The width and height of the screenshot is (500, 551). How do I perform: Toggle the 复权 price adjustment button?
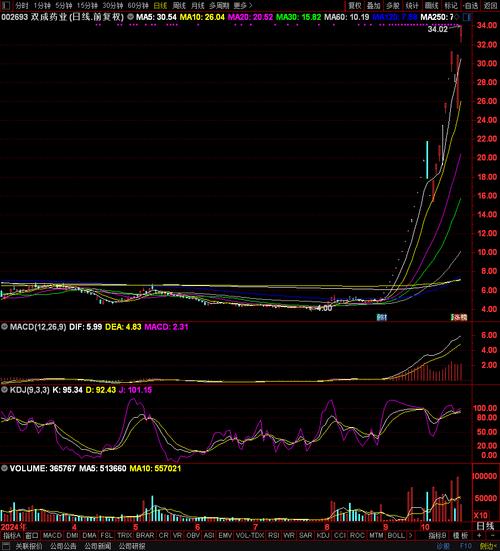tap(355, 5)
